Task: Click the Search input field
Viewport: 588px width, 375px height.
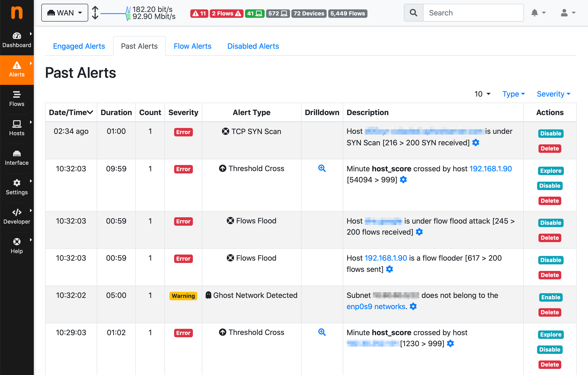Action: [473, 13]
